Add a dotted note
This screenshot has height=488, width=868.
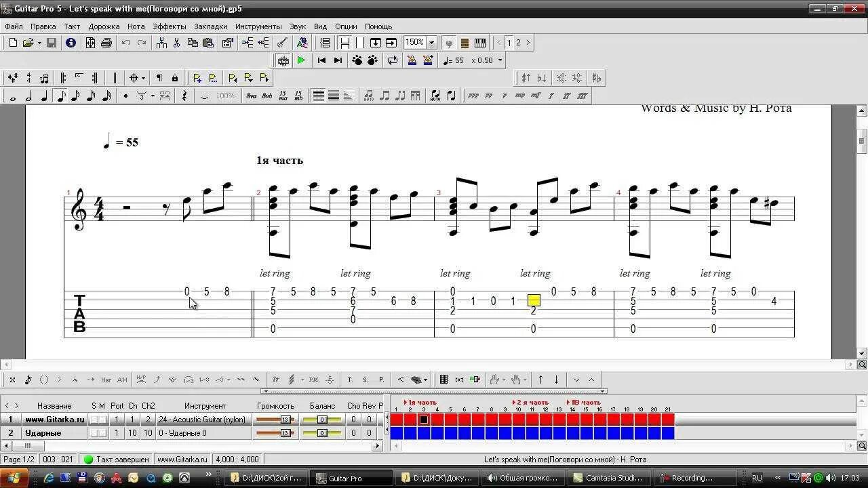pyautogui.click(x=125, y=96)
